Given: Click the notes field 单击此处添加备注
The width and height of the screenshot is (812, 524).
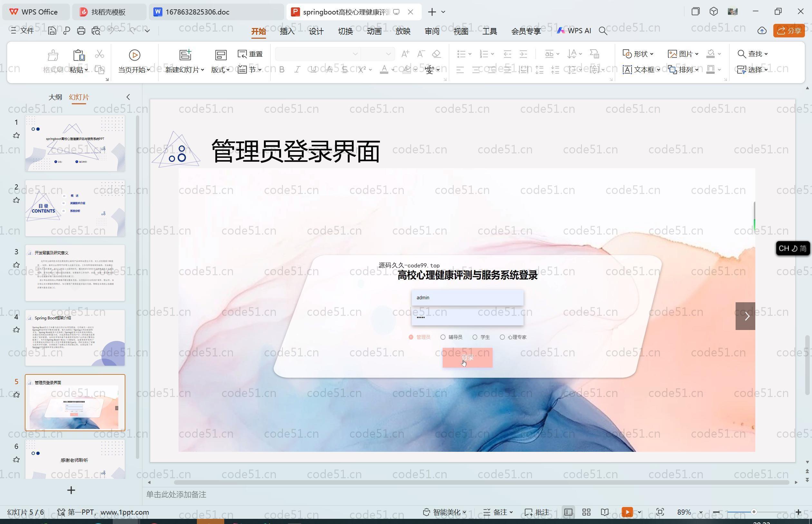Looking at the screenshot, I should click(176, 494).
